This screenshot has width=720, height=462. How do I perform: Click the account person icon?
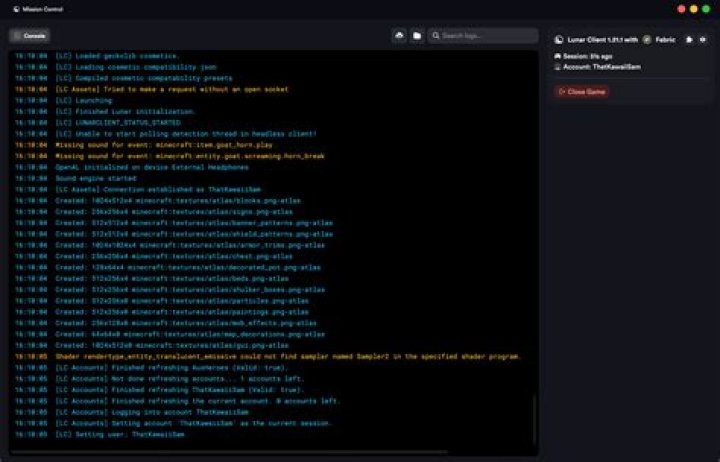tap(557, 67)
